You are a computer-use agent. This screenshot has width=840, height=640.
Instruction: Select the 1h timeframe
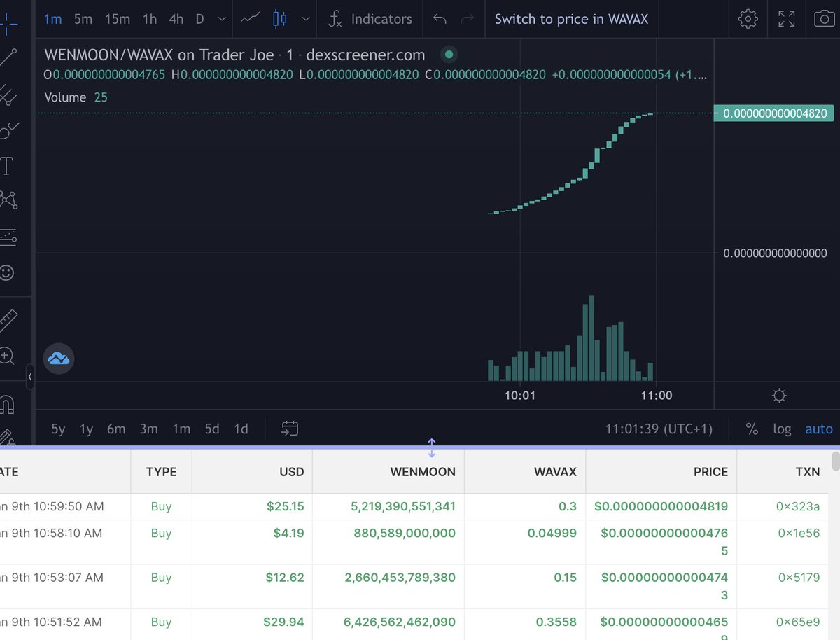pos(150,20)
